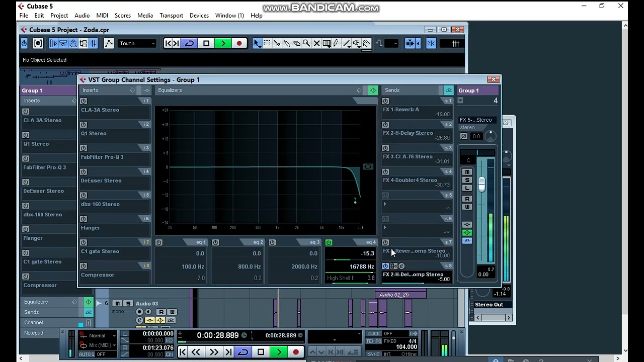The image size is (644, 362).
Task: Click Go to Previous Marker in toolbar
Action: (168, 44)
